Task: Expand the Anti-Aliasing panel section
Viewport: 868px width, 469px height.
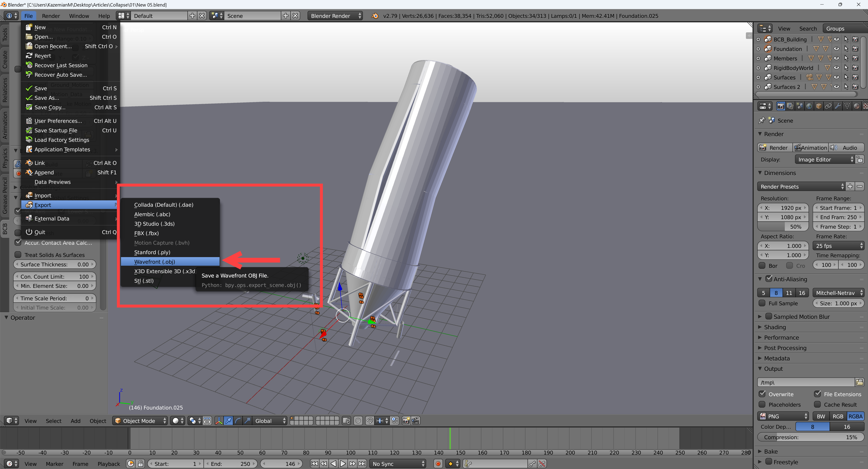Action: click(x=761, y=279)
